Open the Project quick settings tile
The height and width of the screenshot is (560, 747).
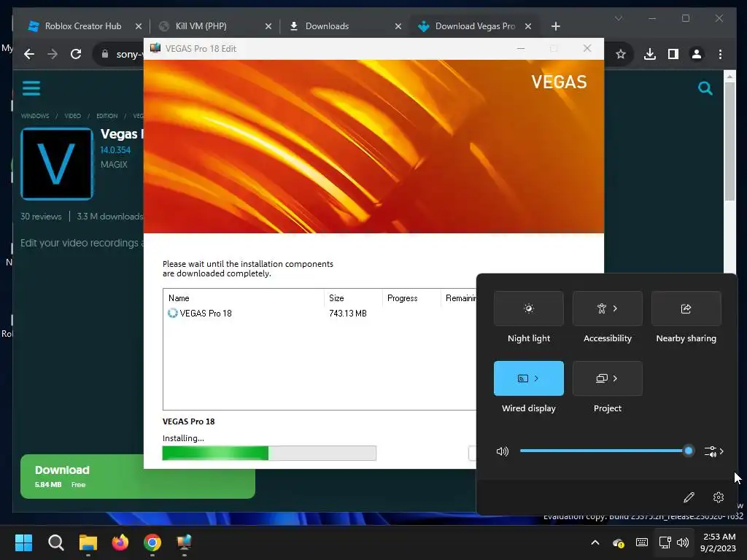point(608,378)
